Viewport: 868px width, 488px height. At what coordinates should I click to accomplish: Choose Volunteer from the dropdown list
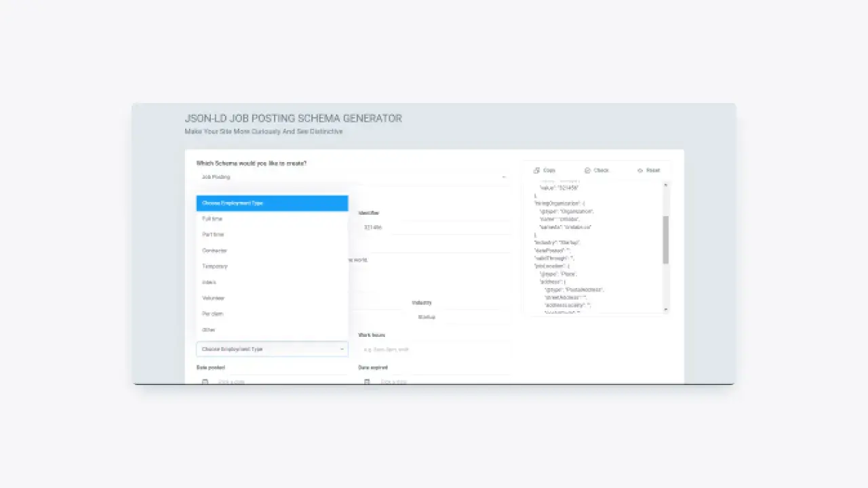213,298
